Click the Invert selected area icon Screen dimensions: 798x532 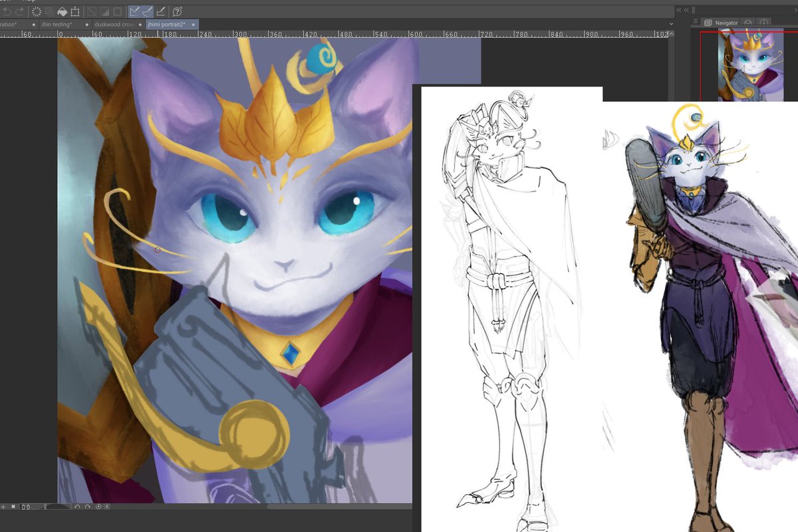[x=104, y=11]
